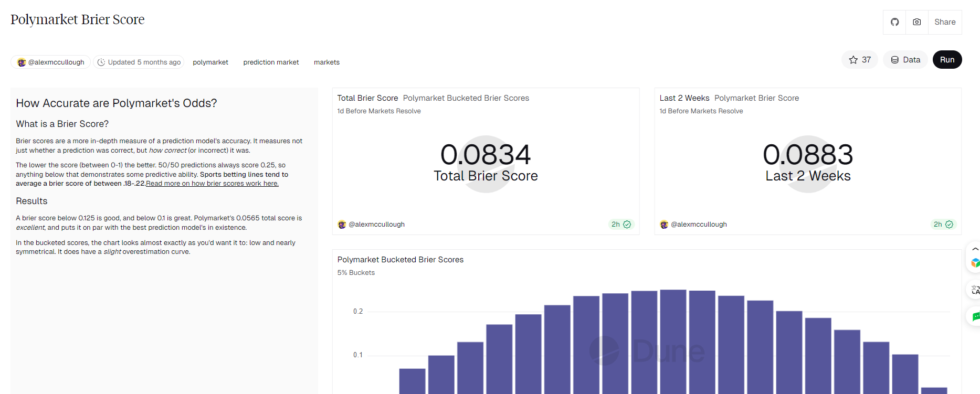This screenshot has width=980, height=394.
Task: Select the polymarket tag
Action: [x=210, y=62]
